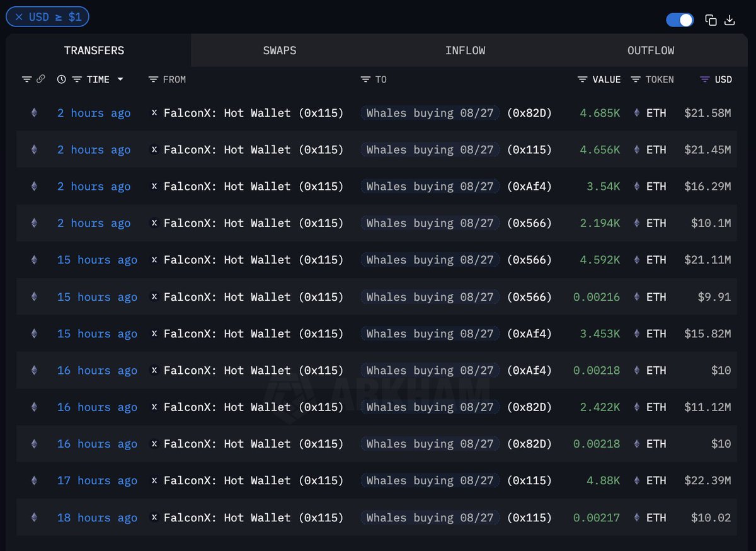The image size is (756, 551).
Task: Click the 0.00217 value cell
Action: (597, 518)
